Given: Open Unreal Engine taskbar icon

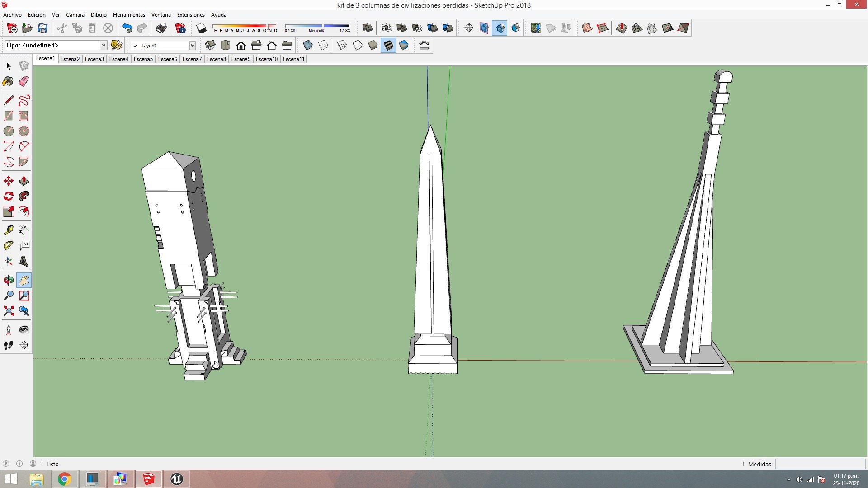Looking at the screenshot, I should (x=176, y=479).
